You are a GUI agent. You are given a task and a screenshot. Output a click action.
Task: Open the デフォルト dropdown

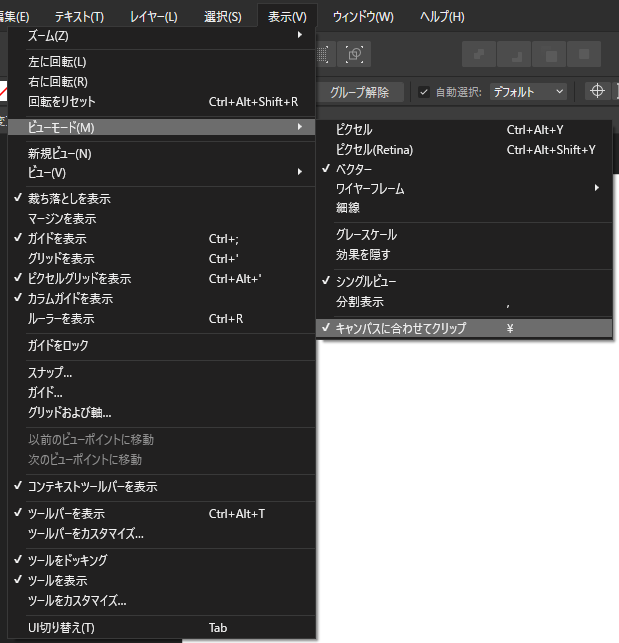[x=528, y=92]
